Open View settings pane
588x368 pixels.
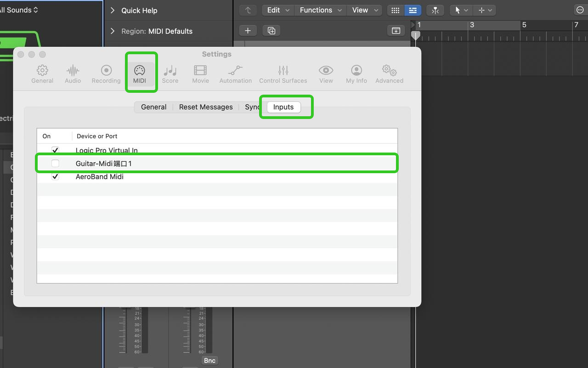click(326, 74)
